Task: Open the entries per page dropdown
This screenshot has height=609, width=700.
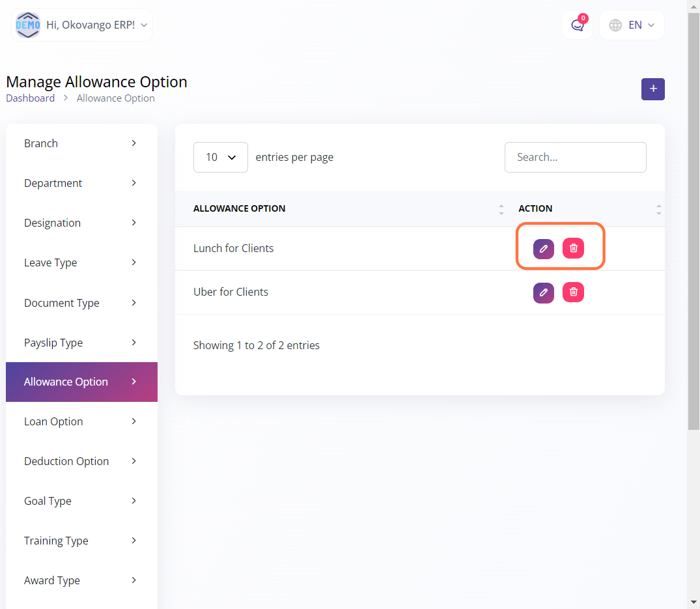Action: (220, 157)
